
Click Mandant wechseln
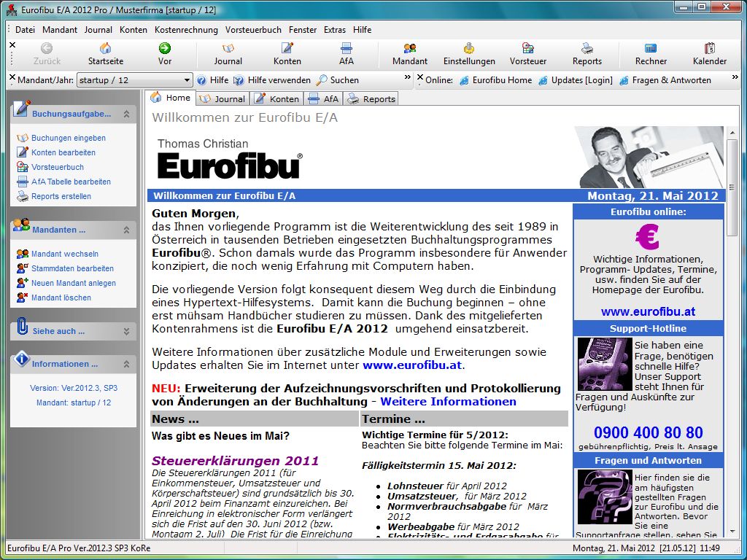65,254
